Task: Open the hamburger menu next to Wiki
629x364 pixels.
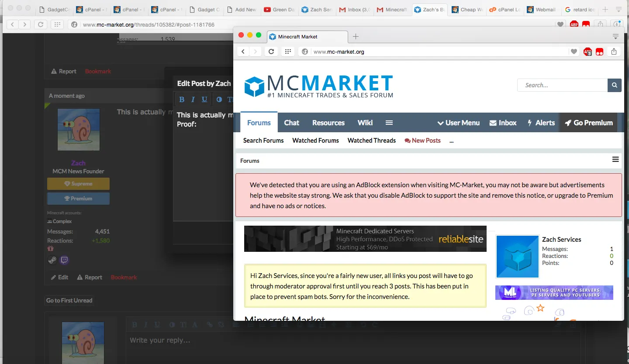Action: [389, 123]
